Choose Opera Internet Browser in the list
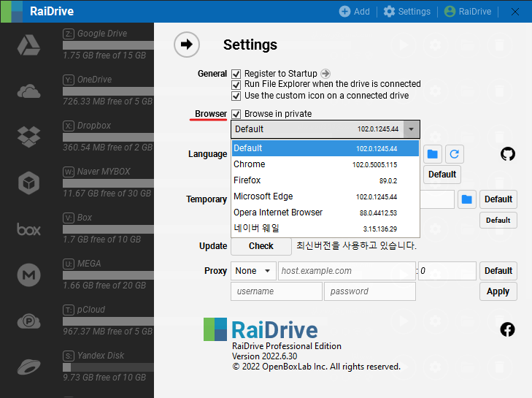This screenshot has width=532, height=398. click(325, 213)
